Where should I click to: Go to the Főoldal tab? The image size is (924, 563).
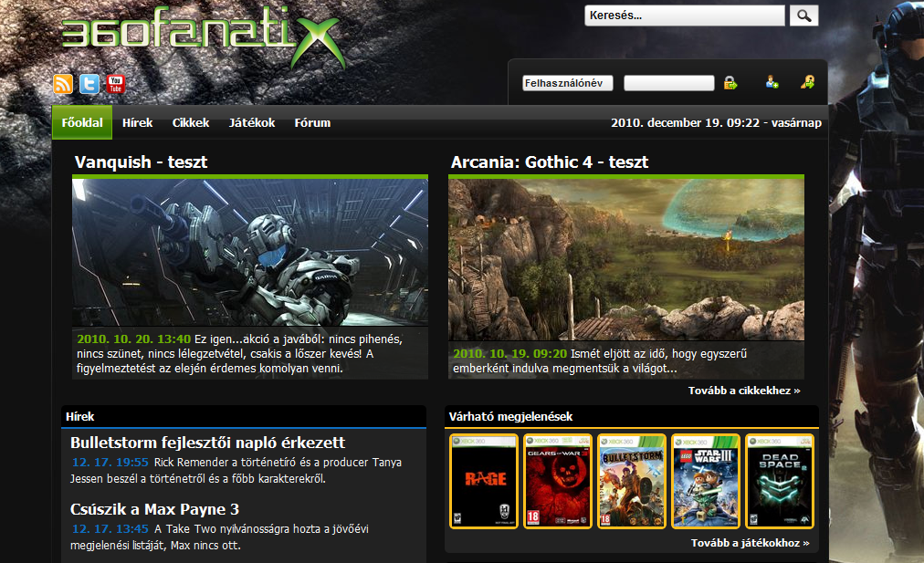82,122
